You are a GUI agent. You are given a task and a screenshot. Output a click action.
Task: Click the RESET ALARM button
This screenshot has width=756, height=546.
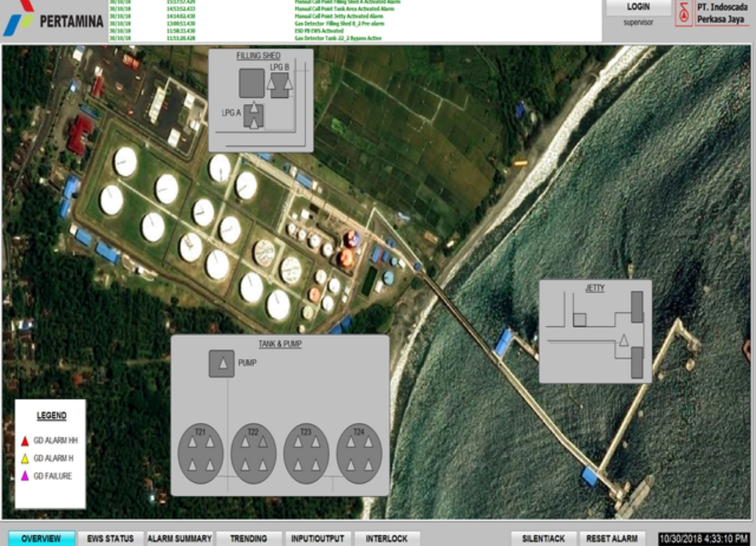pos(612,539)
